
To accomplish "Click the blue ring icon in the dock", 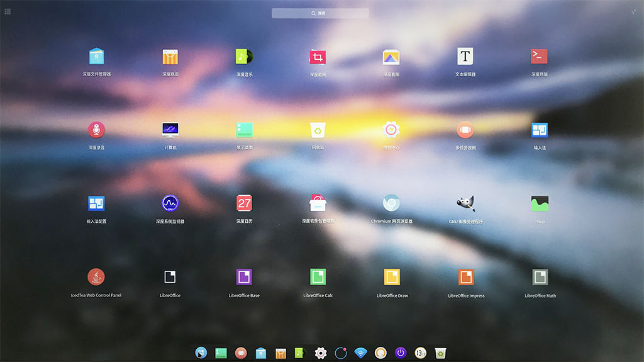I will point(341,353).
